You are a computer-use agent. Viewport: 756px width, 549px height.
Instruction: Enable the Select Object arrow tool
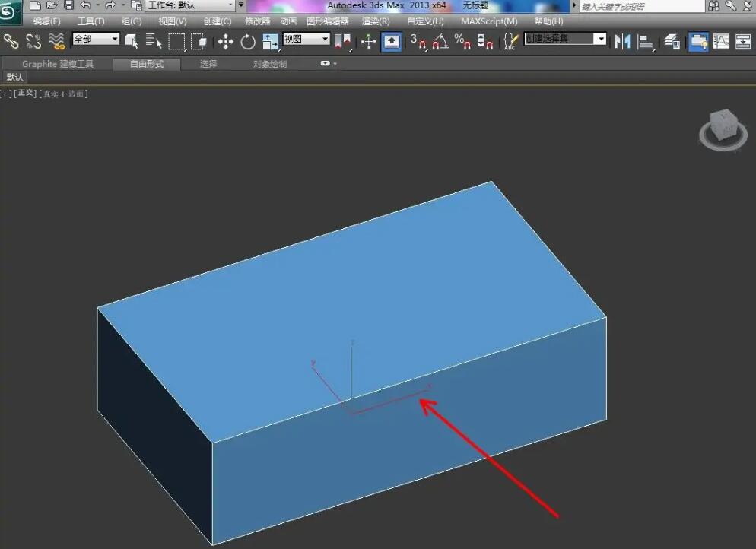click(131, 41)
